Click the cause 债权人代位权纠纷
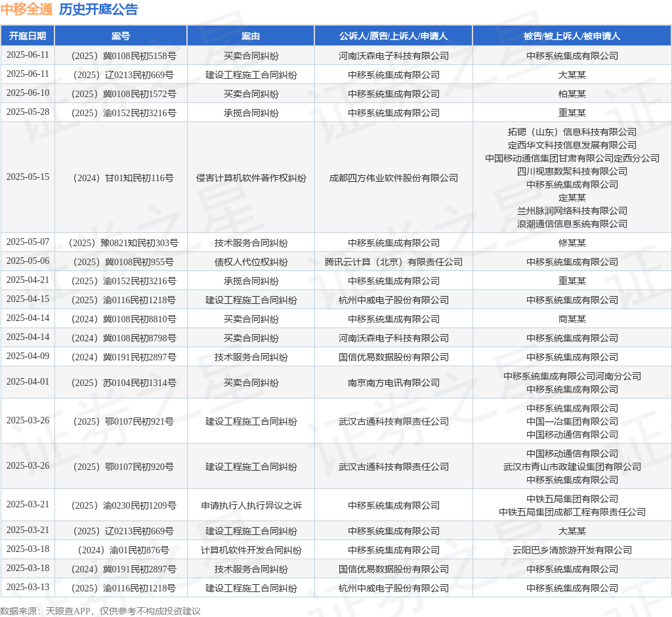The width and height of the screenshot is (672, 617). pos(251,262)
